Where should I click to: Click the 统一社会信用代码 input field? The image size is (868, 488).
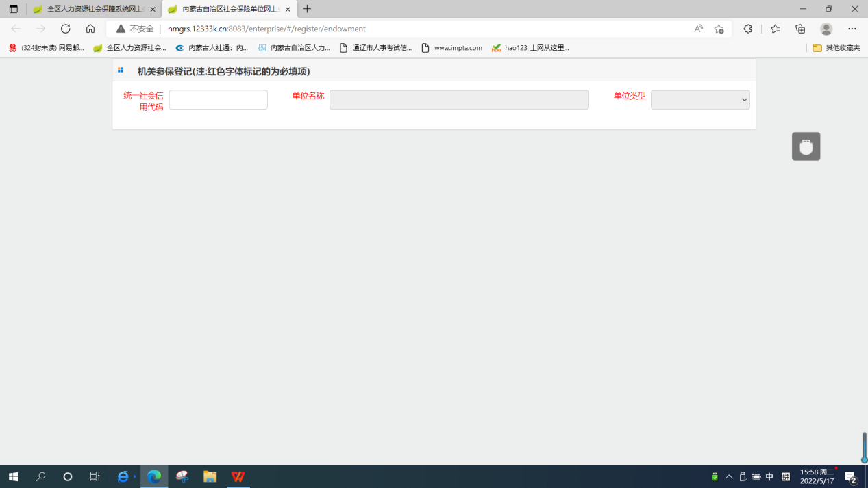pyautogui.click(x=218, y=100)
